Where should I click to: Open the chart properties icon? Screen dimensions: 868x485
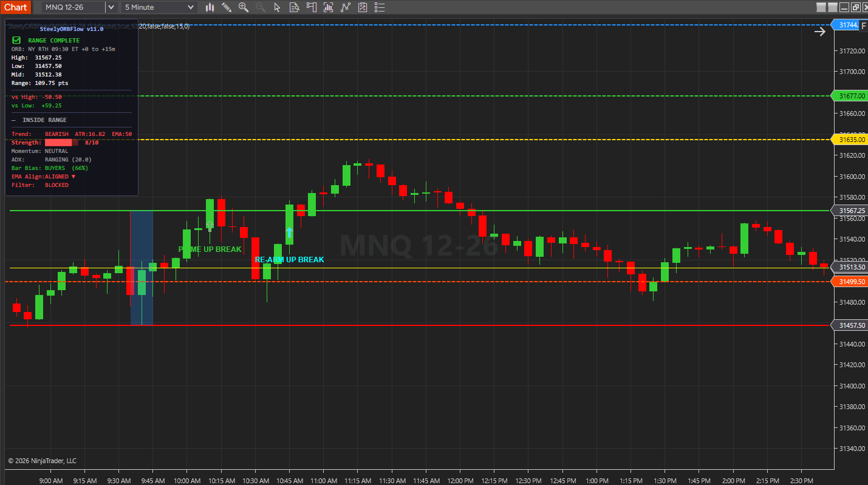point(363,7)
